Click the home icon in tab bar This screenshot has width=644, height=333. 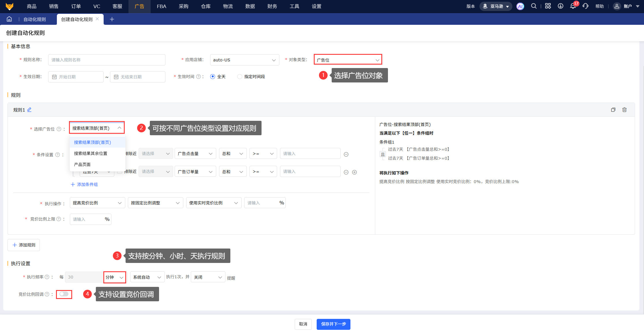[9, 19]
